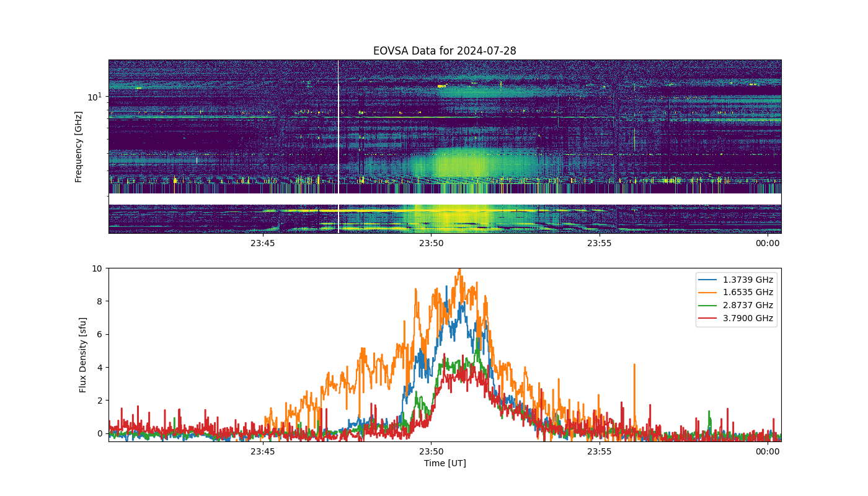Click the "Frequency [GHz]" axis label
Viewport: 868px width, 496px height.
(x=79, y=147)
